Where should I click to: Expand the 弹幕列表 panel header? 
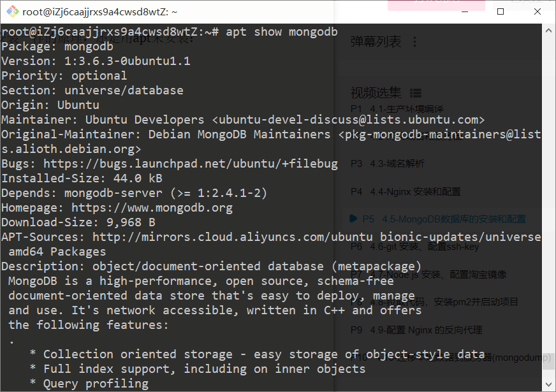[x=376, y=42]
